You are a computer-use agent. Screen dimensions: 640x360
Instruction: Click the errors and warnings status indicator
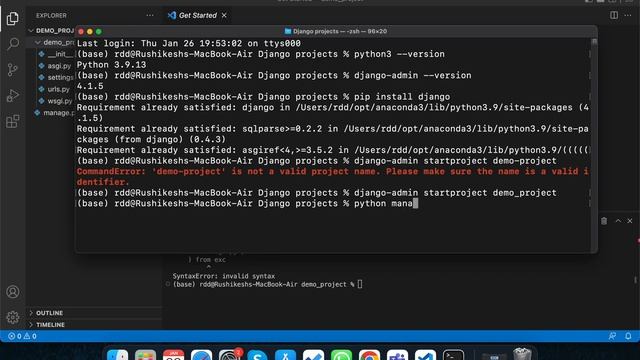[x=22, y=336]
